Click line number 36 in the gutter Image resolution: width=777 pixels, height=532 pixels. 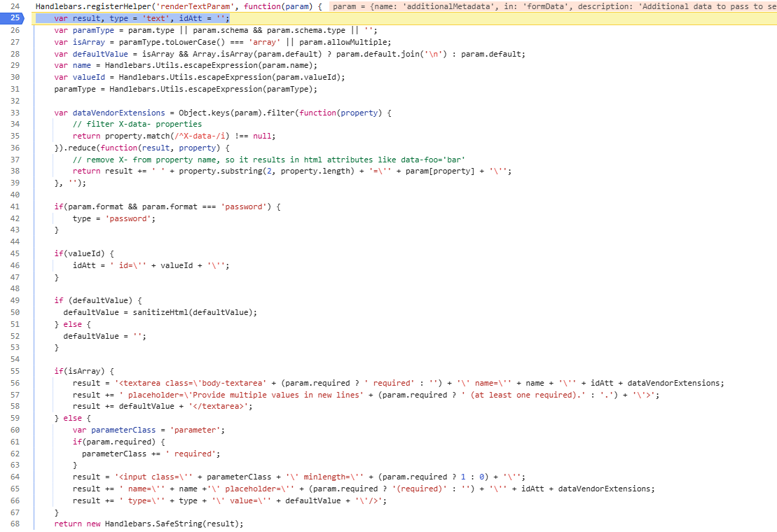click(15, 148)
